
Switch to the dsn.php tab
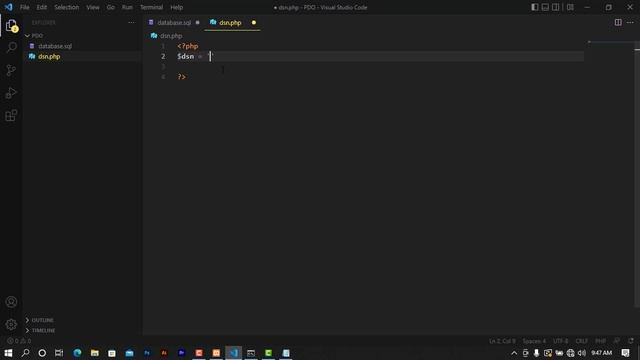(x=230, y=22)
